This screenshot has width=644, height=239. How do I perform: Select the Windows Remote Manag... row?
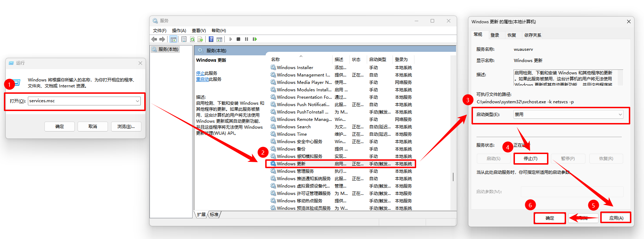(x=341, y=119)
